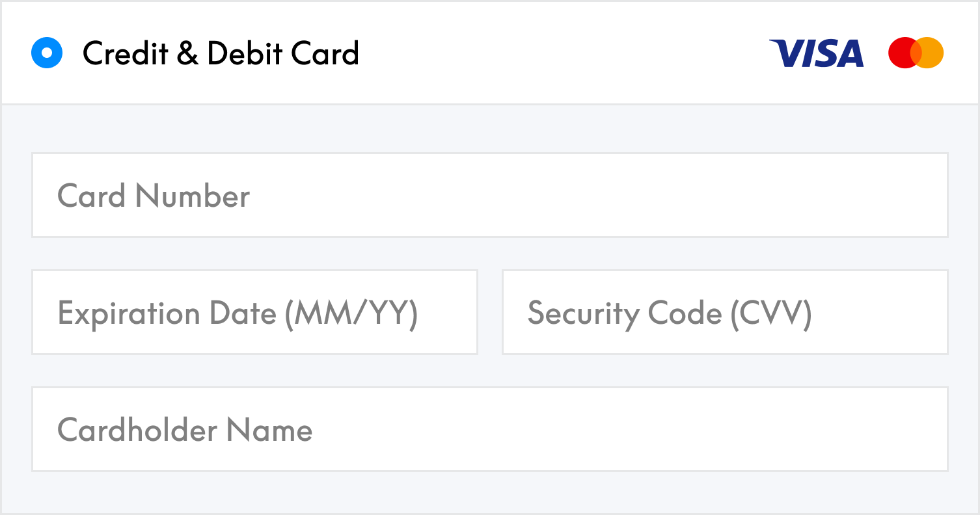The height and width of the screenshot is (515, 980).
Task: Click the word "Debit" in the payment header
Action: click(245, 53)
